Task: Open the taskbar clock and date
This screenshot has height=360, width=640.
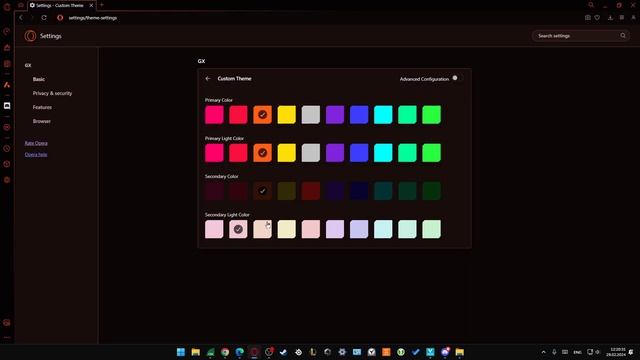Action: tap(617, 352)
